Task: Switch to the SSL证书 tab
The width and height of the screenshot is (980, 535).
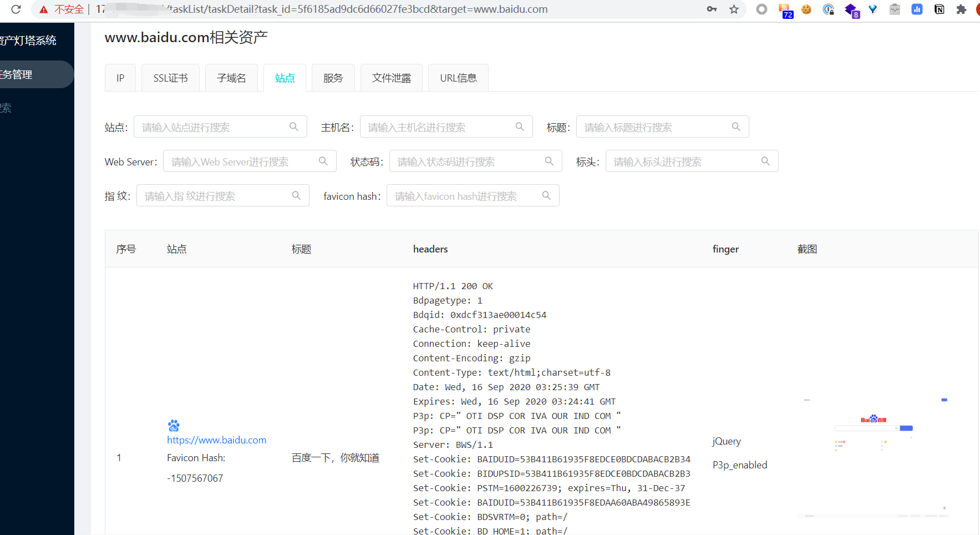Action: (x=170, y=78)
